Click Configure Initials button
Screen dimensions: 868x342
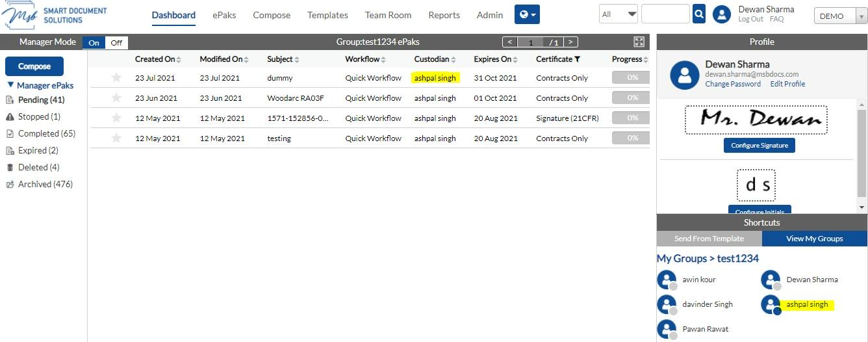[759, 211]
